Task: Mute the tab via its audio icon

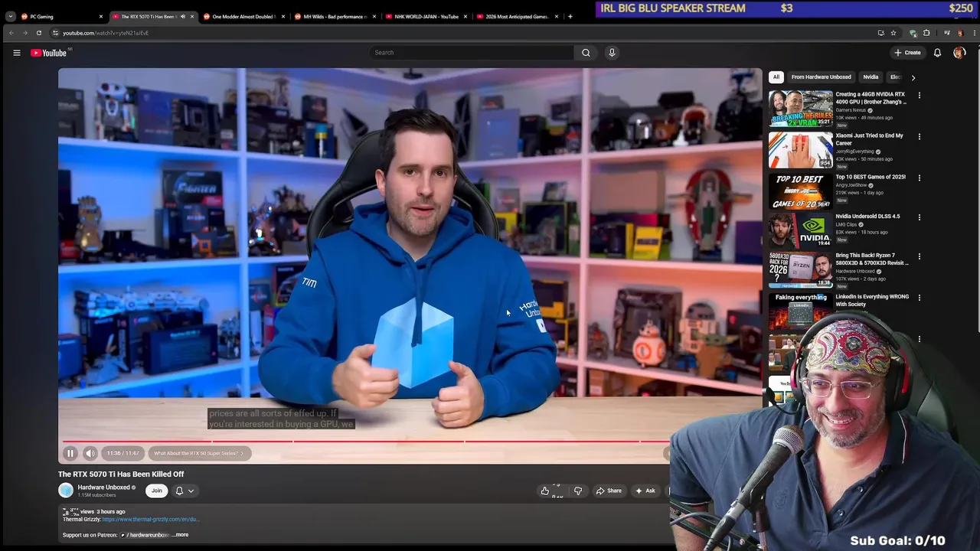Action: (x=182, y=16)
